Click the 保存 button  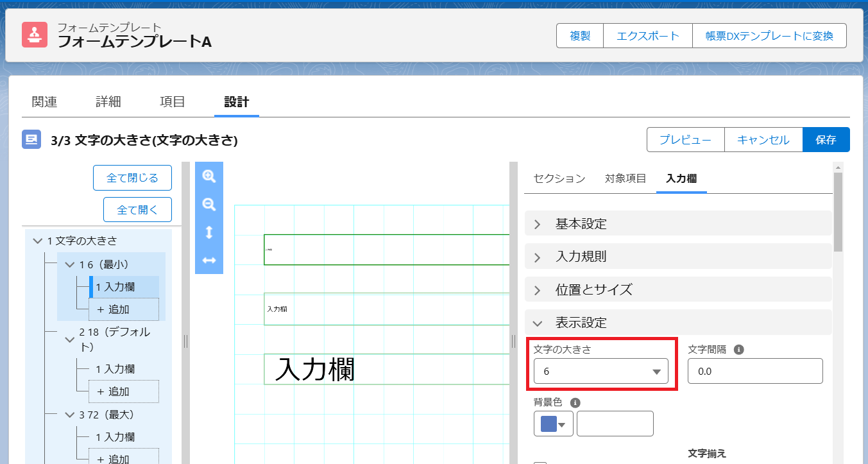click(826, 140)
